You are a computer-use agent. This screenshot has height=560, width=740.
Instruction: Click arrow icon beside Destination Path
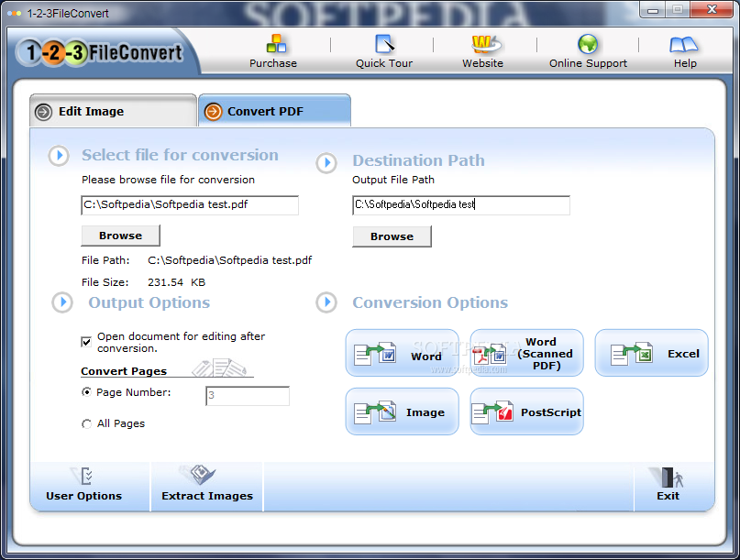326,163
